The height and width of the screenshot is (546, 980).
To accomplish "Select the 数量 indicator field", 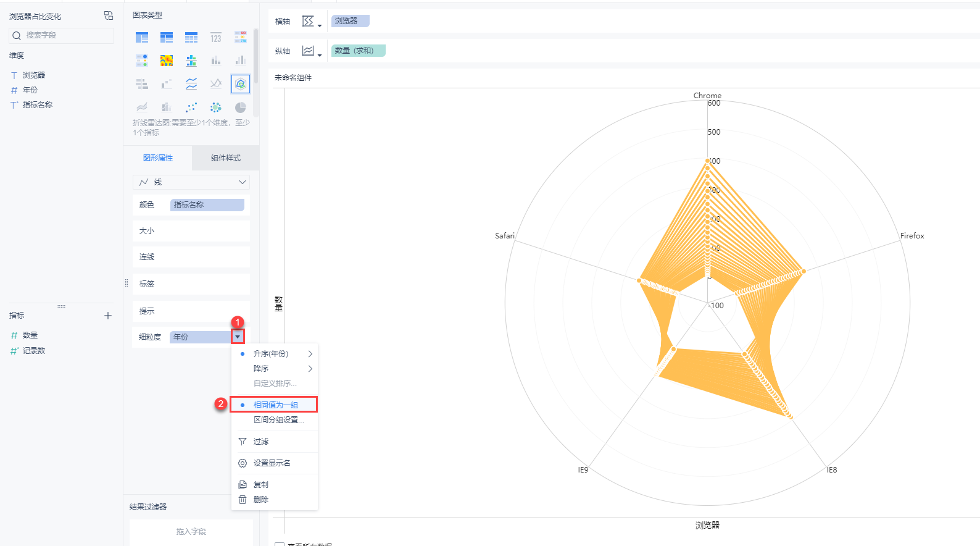I will [x=30, y=335].
